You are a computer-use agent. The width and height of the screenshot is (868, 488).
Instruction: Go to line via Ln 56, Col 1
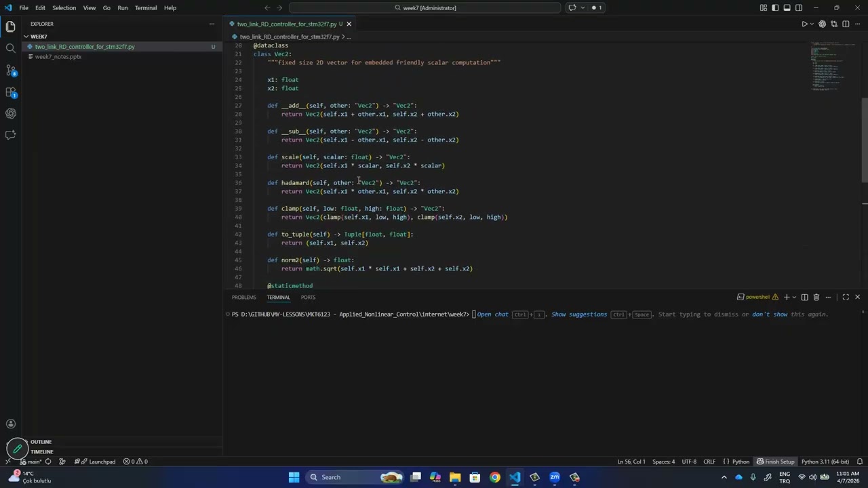coord(631,462)
